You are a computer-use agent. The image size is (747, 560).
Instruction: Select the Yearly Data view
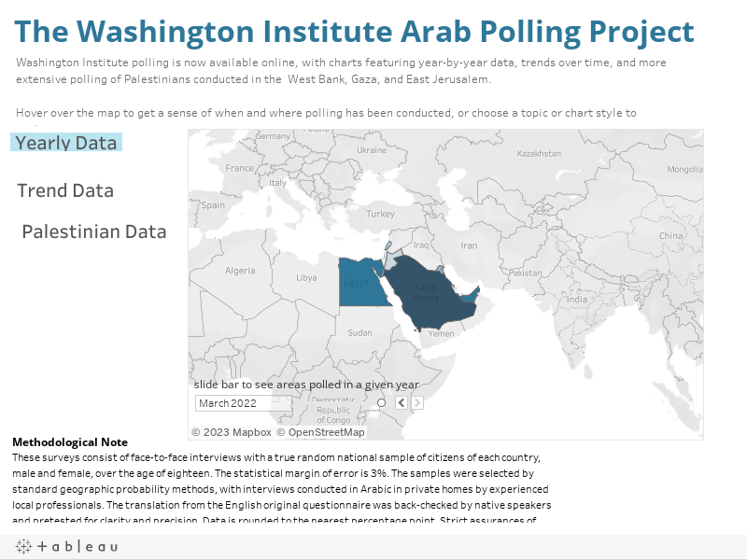click(66, 142)
